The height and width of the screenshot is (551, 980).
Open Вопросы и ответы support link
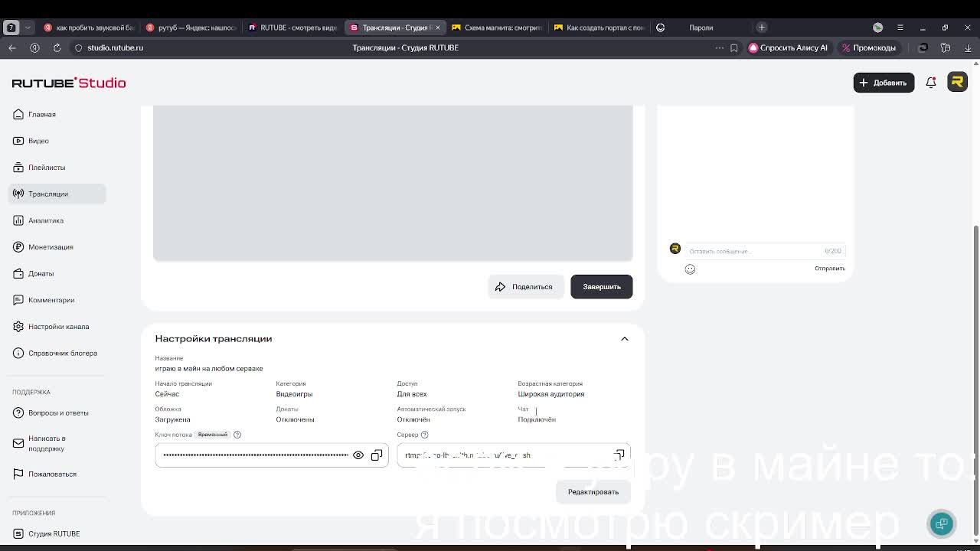pos(57,412)
